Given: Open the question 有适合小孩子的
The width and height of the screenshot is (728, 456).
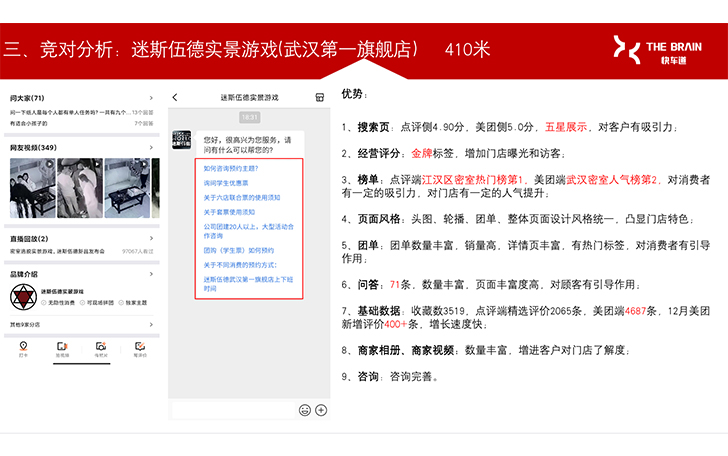Looking at the screenshot, I should point(82,124).
